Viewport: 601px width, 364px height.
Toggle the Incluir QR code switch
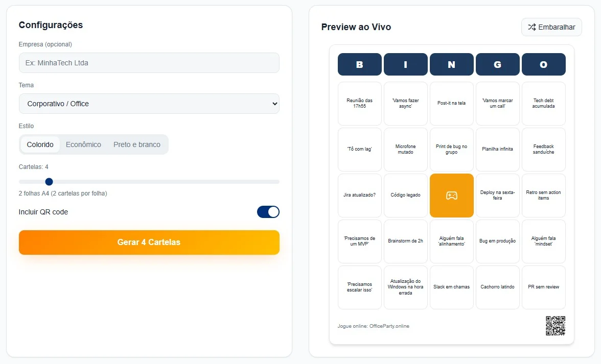(x=268, y=212)
